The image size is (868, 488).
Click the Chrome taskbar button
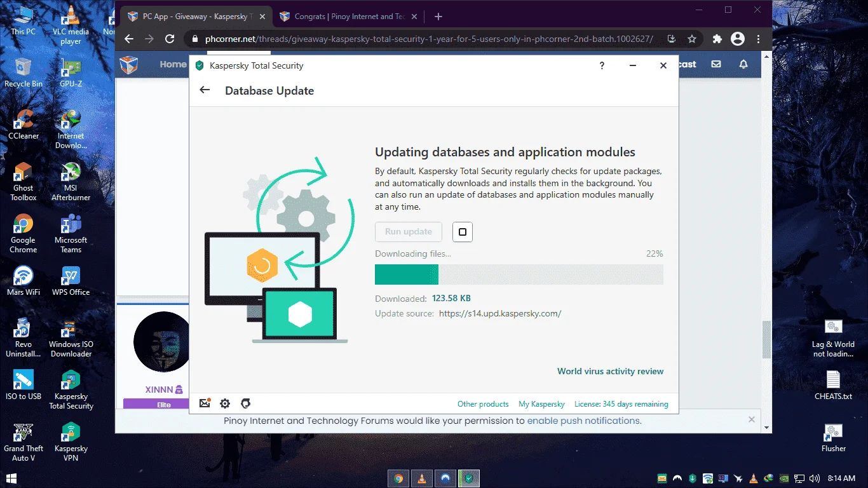(398, 478)
